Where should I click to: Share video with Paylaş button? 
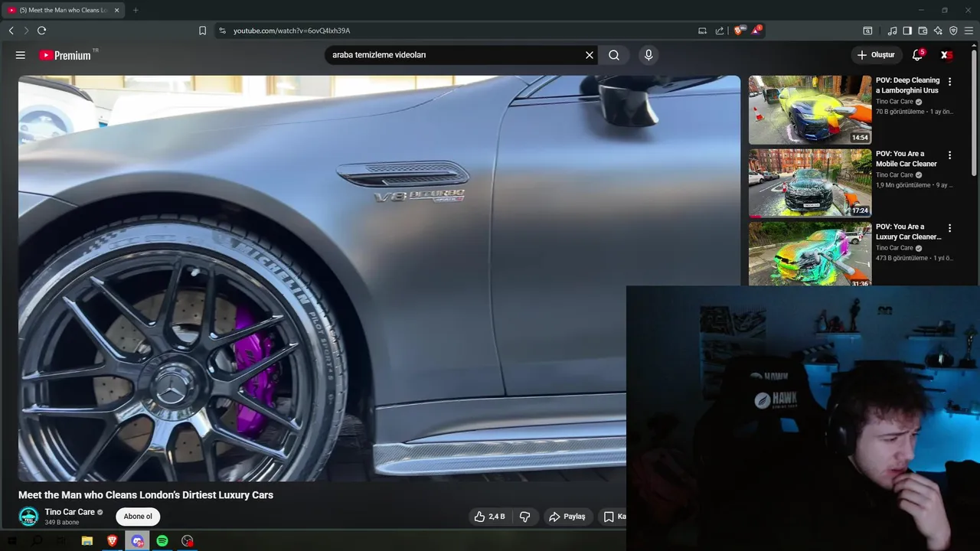567,517
